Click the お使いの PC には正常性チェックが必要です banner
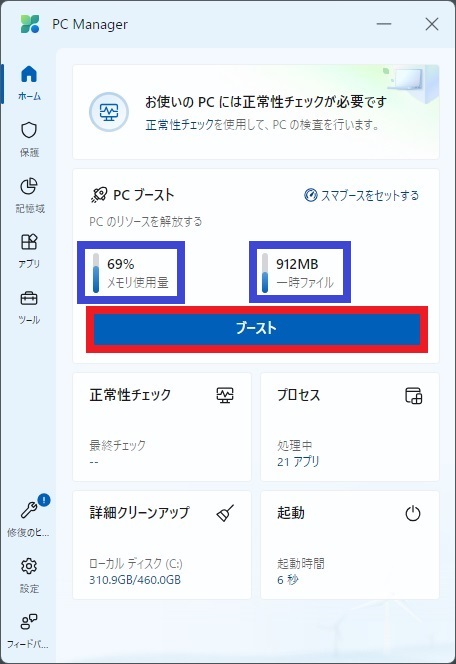This screenshot has width=456, height=664. click(256, 112)
